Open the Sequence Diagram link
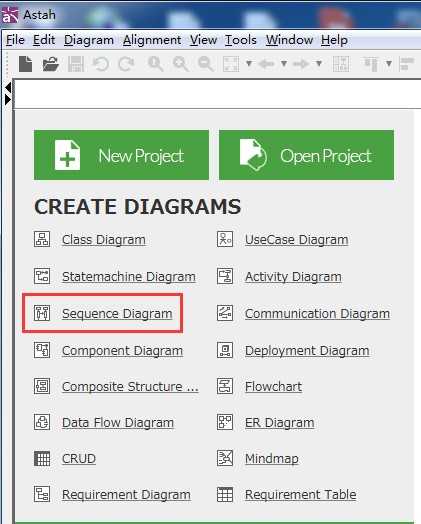Screen dimensions: 421x524 (117, 314)
